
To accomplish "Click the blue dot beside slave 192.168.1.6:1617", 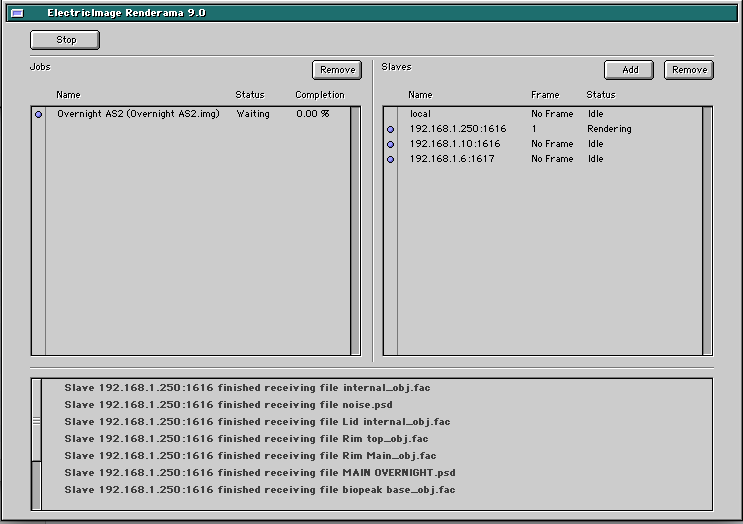I will (390, 160).
